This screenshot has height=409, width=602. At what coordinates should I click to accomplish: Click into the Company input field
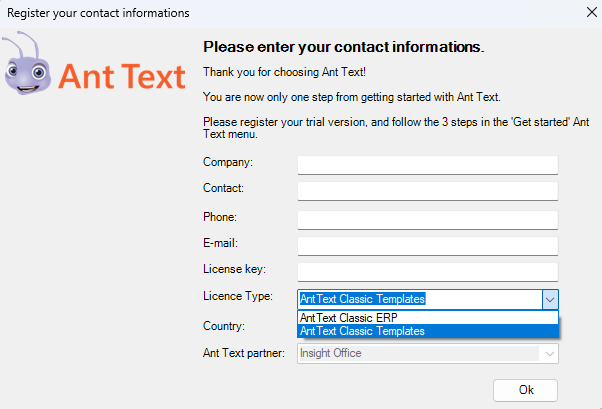(x=427, y=164)
